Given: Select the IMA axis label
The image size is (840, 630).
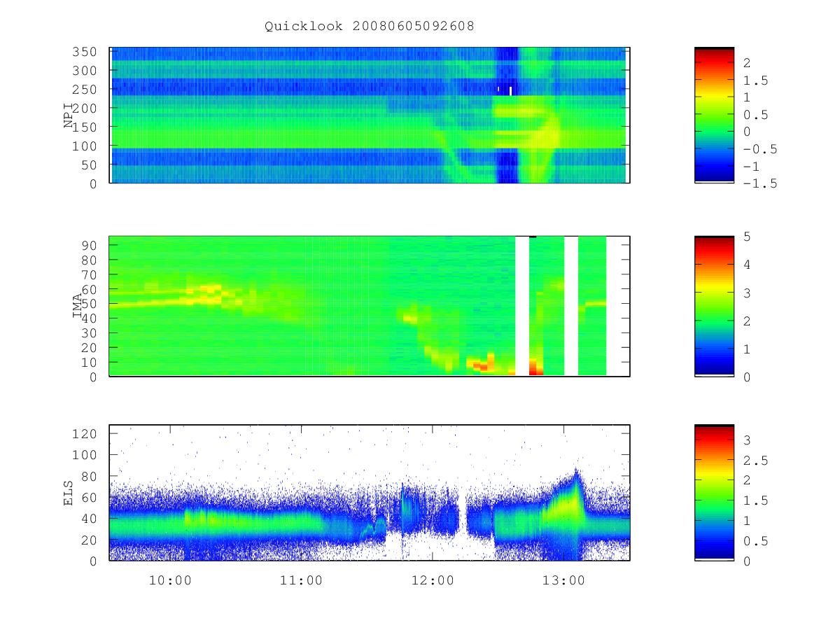Looking at the screenshot, I should pyautogui.click(x=78, y=306).
